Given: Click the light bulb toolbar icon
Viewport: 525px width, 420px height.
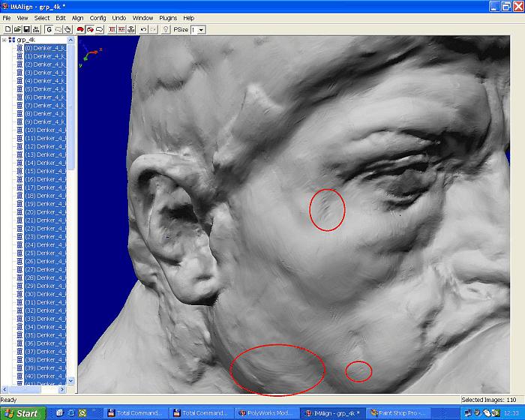Looking at the screenshot, I should (x=165, y=29).
